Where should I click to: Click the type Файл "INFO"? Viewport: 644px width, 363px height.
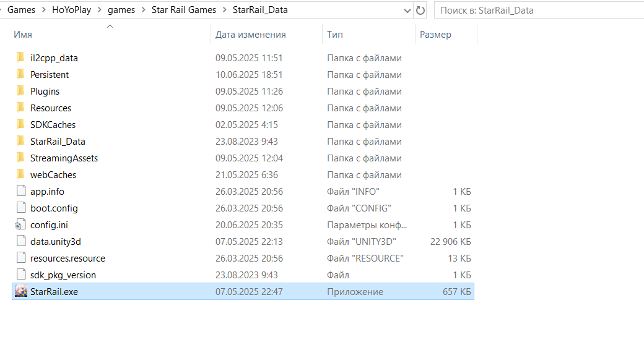pyautogui.click(x=353, y=192)
